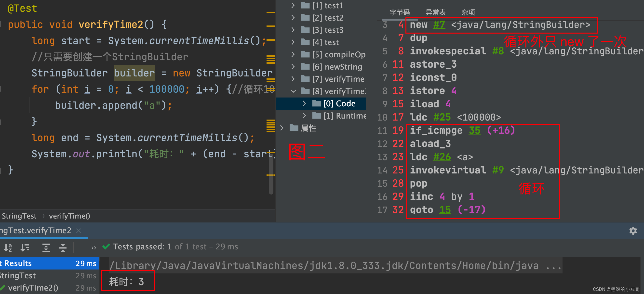Expand the [1] Runtime node arrow

pos(304,116)
